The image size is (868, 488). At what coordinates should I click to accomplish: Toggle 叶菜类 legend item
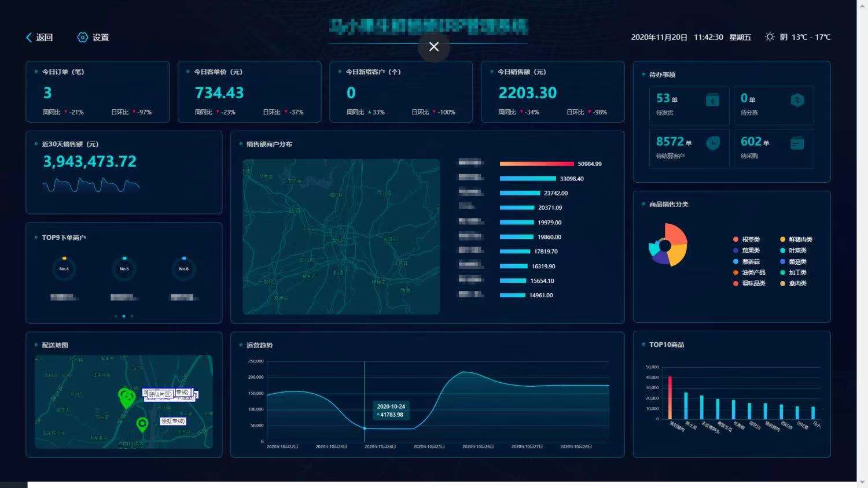click(793, 250)
